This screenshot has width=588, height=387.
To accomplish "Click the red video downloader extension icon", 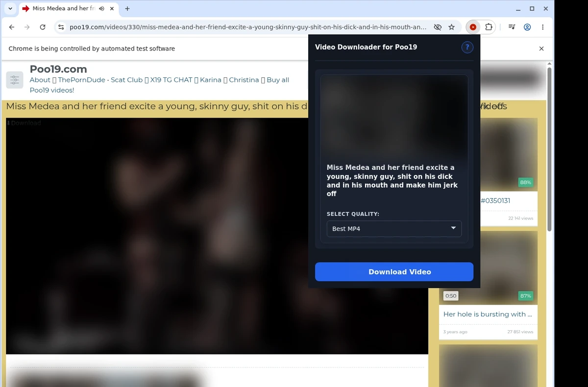I will coord(473,27).
